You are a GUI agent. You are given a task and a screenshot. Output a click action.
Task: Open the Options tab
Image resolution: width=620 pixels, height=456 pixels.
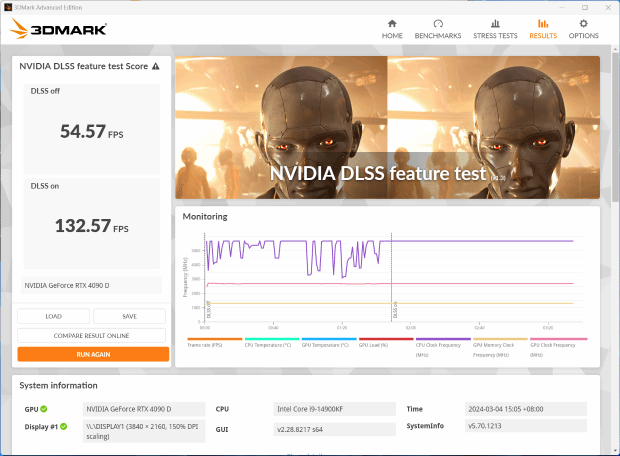pos(583,29)
